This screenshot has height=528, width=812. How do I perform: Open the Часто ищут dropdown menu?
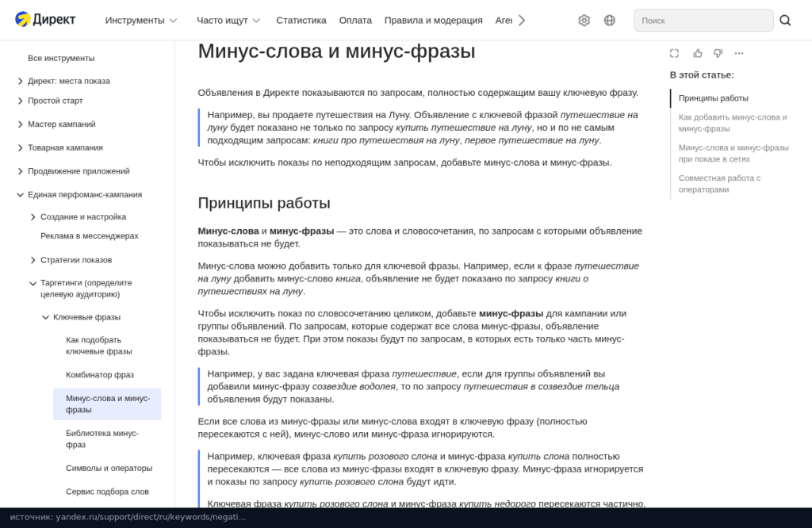pos(228,20)
